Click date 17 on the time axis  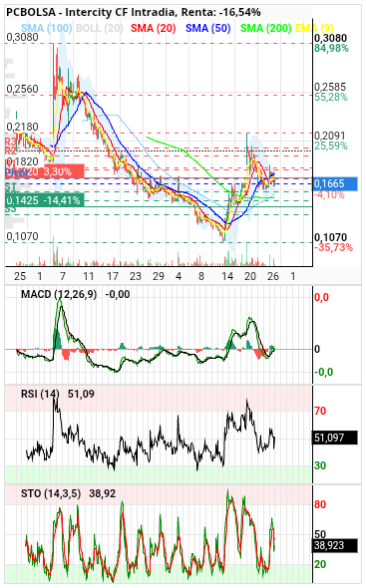113,277
